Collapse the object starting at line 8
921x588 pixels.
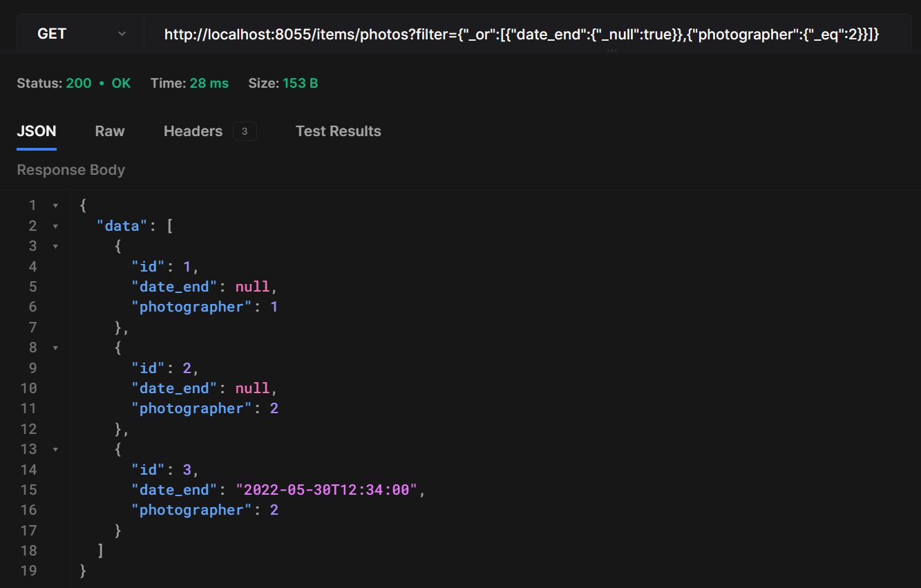(55, 348)
